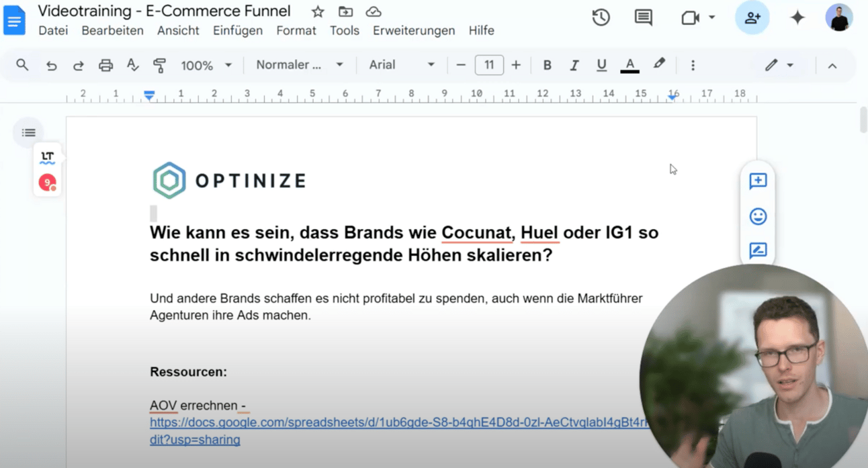
Task: Click the presenter webcam bubble
Action: coord(754,366)
